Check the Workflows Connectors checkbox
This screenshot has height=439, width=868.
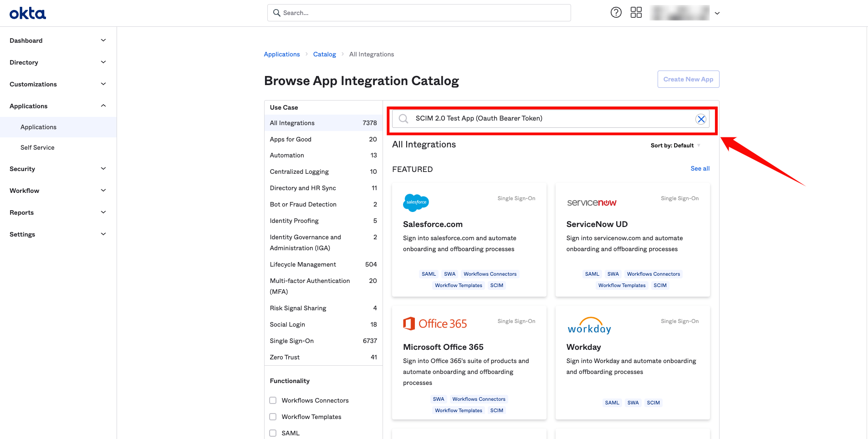click(273, 400)
